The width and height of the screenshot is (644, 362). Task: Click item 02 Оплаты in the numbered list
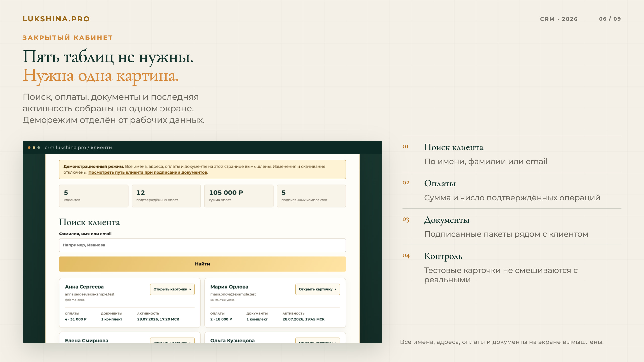[x=440, y=184]
